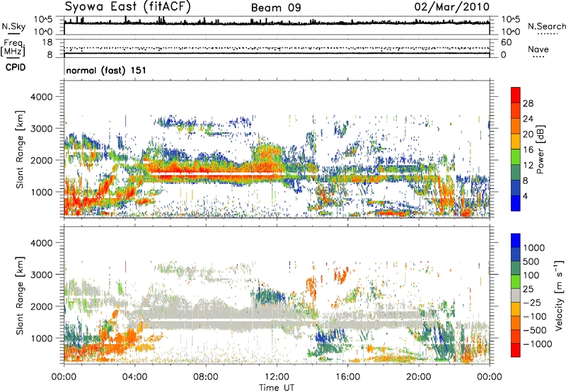Click the 'Slant Range [km]' label of velocity panel
This screenshot has height=392, width=566.
pos(20,296)
